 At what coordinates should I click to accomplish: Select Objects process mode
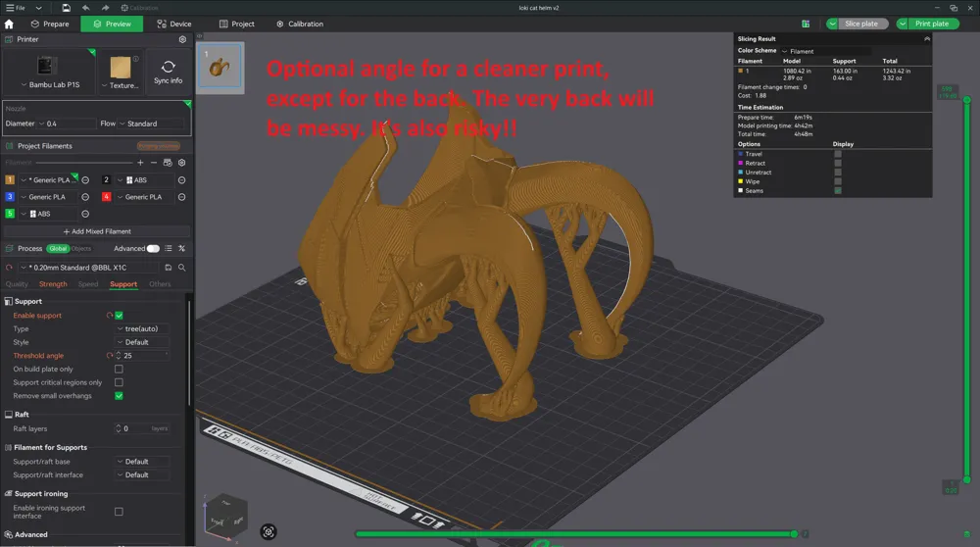(x=81, y=248)
